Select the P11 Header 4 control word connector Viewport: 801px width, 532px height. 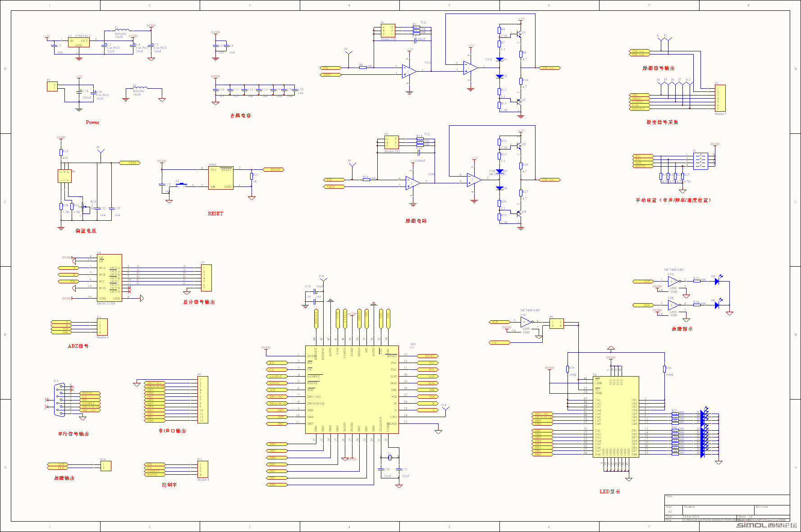(x=203, y=469)
